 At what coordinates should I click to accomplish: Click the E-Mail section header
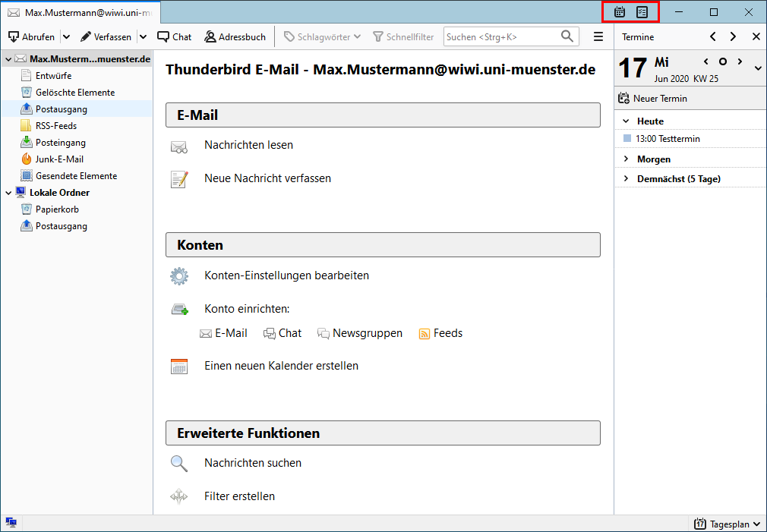(x=383, y=115)
